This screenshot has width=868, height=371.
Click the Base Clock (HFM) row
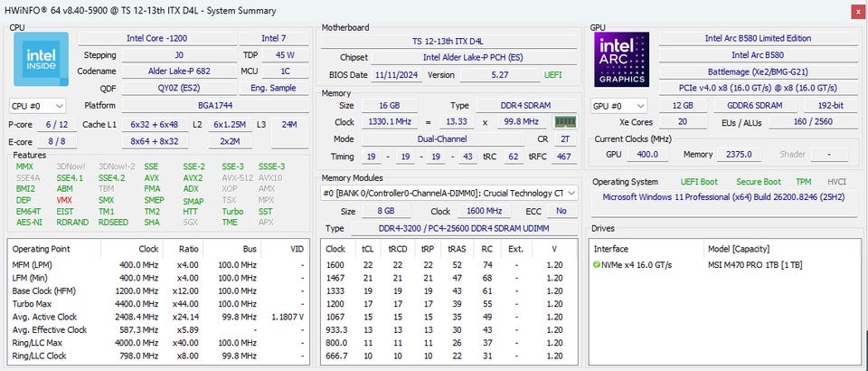click(158, 290)
